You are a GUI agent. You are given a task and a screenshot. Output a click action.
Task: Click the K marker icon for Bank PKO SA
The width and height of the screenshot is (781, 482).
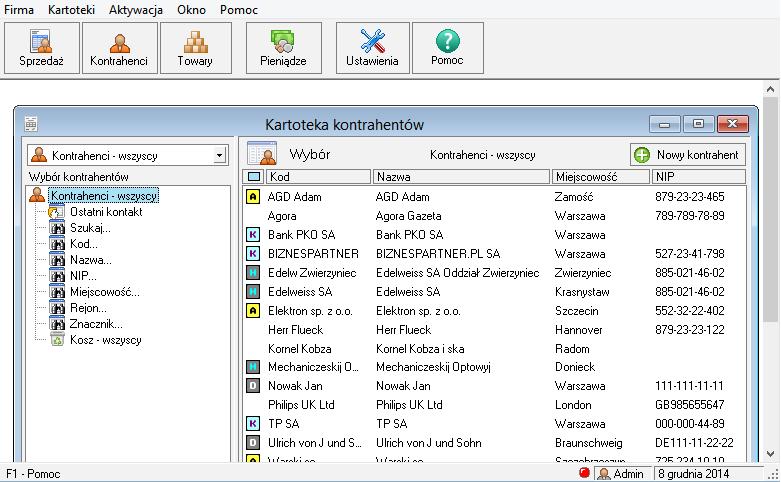click(253, 235)
